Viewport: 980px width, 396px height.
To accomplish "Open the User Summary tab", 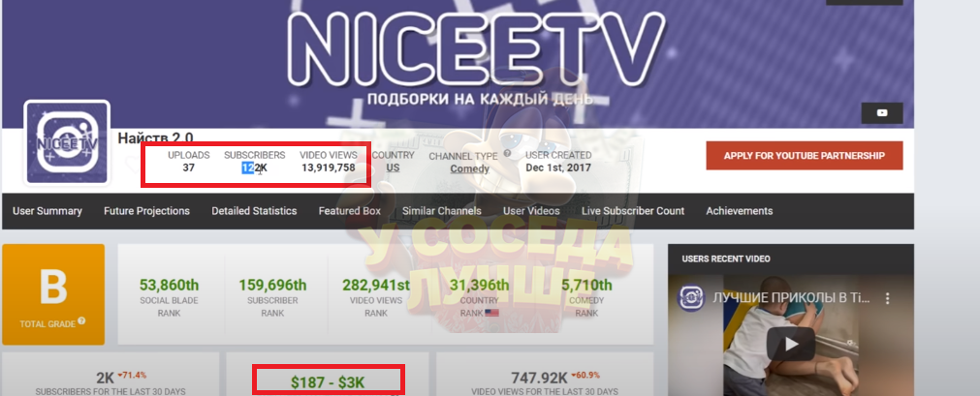I will coord(47,211).
